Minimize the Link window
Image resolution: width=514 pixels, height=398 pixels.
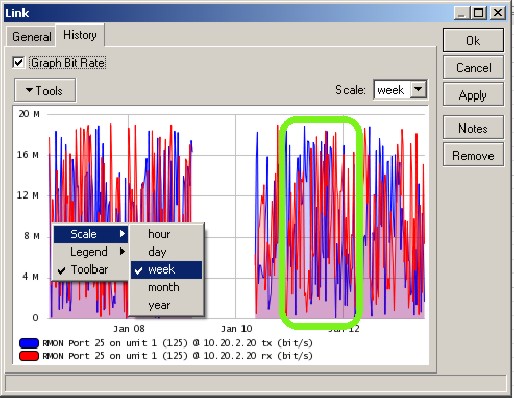point(462,13)
